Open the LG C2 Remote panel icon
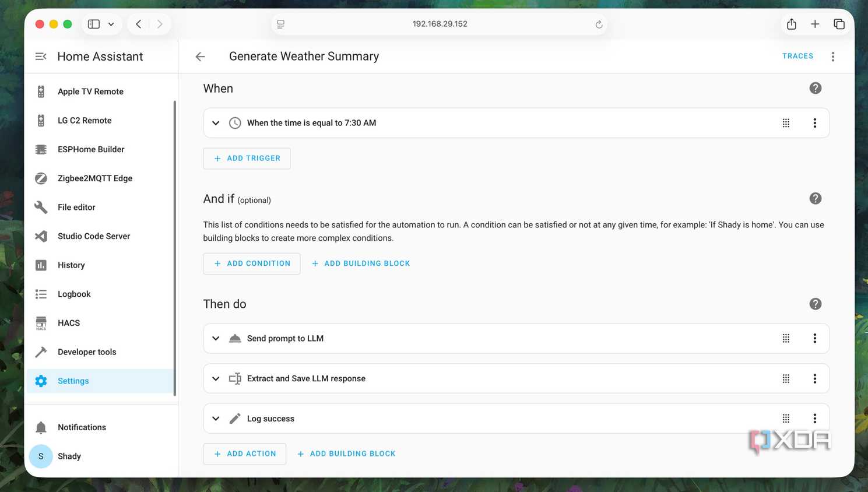This screenshot has height=492, width=868. click(41, 121)
